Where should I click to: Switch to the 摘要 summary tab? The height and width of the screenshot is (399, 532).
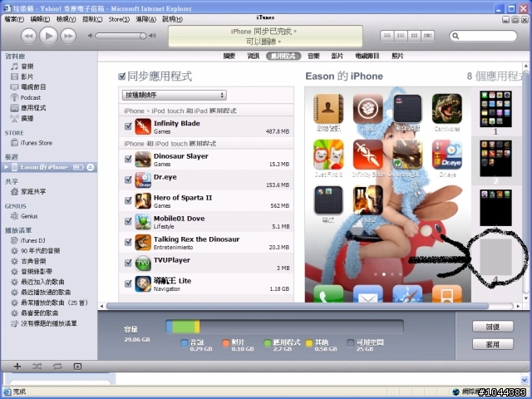click(229, 56)
